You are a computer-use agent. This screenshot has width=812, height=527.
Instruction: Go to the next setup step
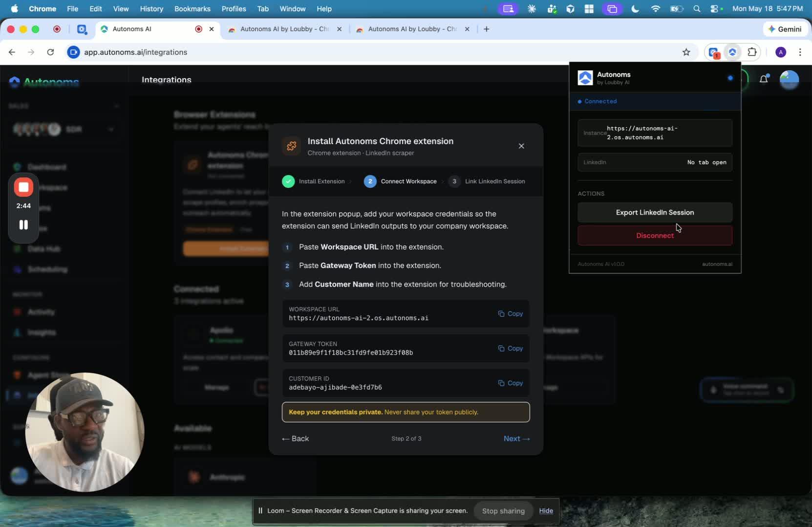516,439
